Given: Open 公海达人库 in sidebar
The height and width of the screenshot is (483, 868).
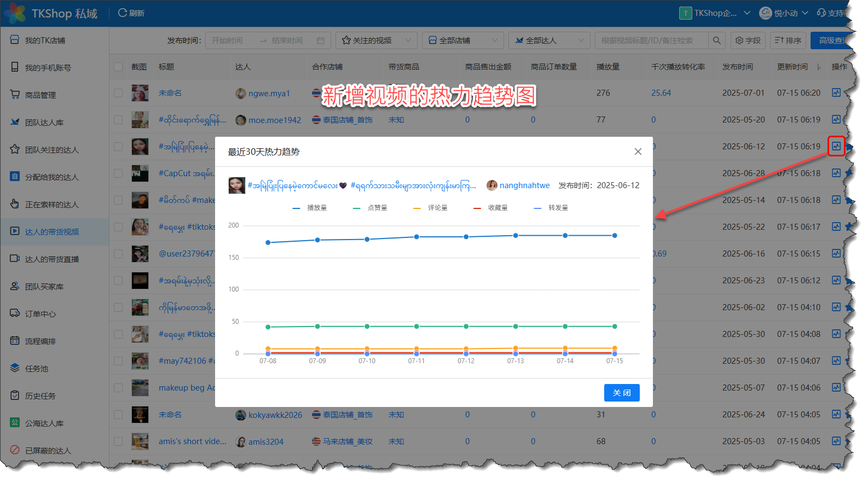Looking at the screenshot, I should 55,423.
